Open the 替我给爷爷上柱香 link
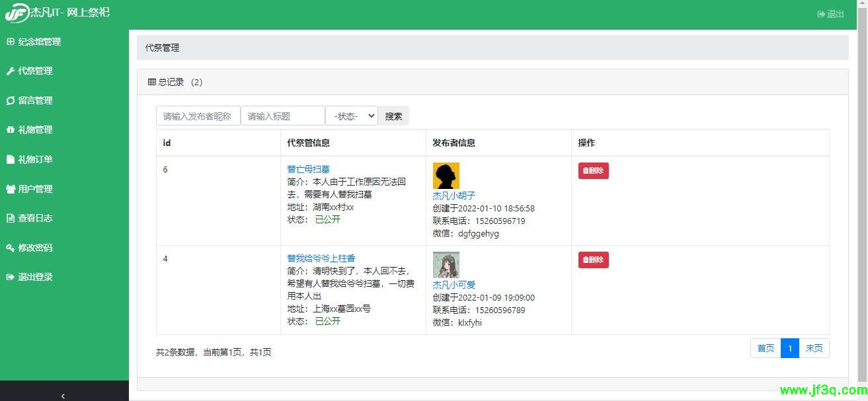The image size is (868, 401). 321,258
